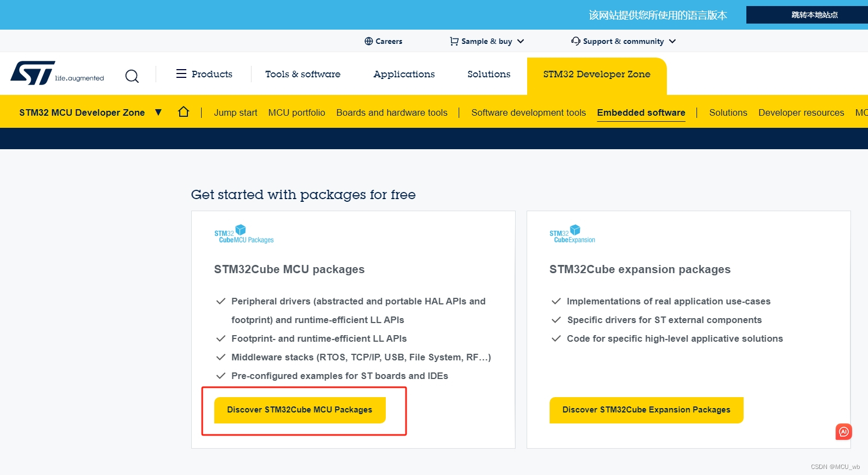This screenshot has width=868, height=475.
Task: Click 'Get started with packages for free' heading
Action: [303, 195]
